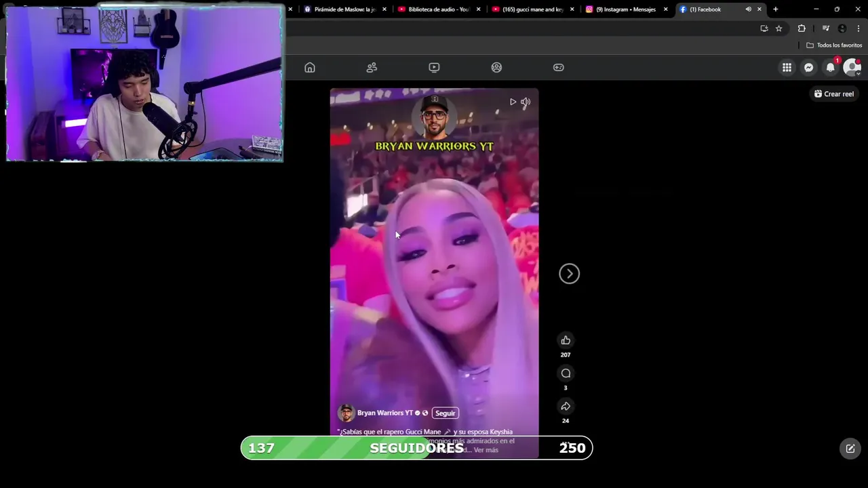Close the Biblioteca de audio tab

pos(479,9)
